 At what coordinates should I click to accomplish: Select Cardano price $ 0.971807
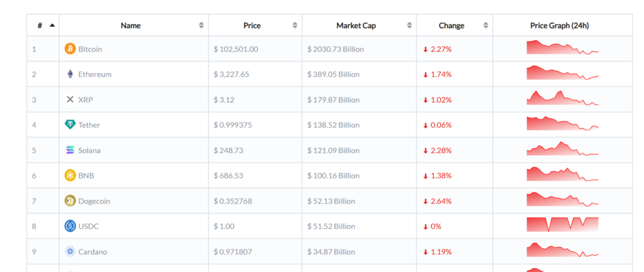pos(233,252)
